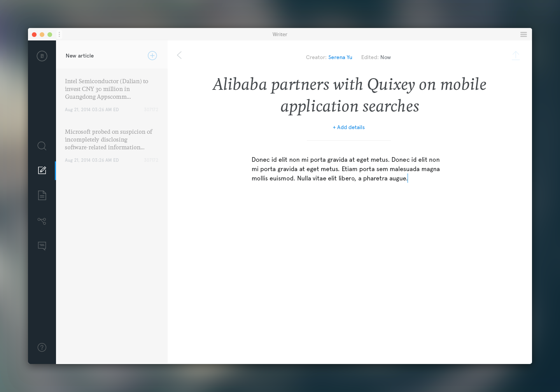
Task: Click the 'Edited: Now' label
Action: tap(376, 57)
